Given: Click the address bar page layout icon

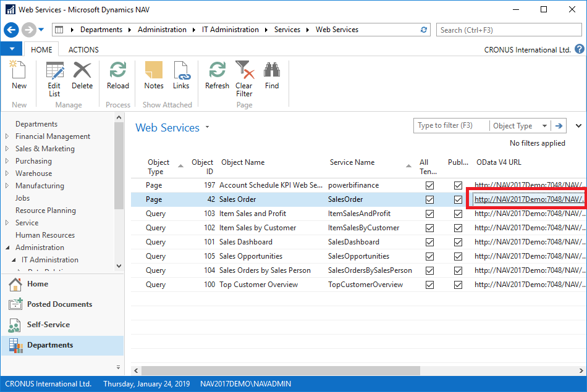Looking at the screenshot, I should point(59,30).
